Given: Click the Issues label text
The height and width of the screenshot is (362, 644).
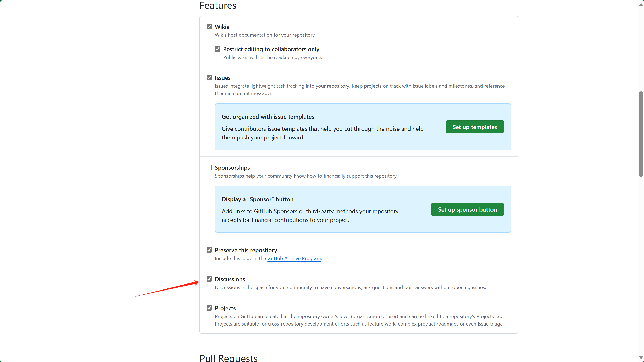Looking at the screenshot, I should pos(222,78).
